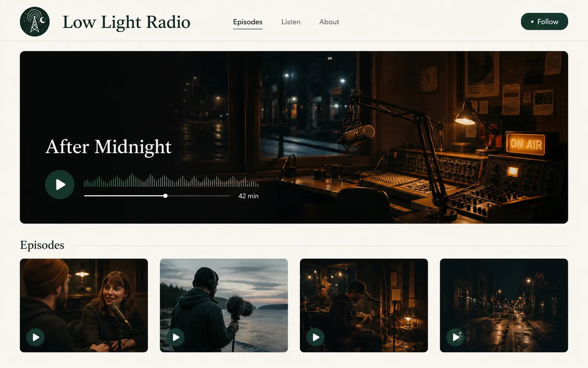This screenshot has height=368, width=588.
Task: Click the Low Light Radio tower logo
Action: coord(35,22)
